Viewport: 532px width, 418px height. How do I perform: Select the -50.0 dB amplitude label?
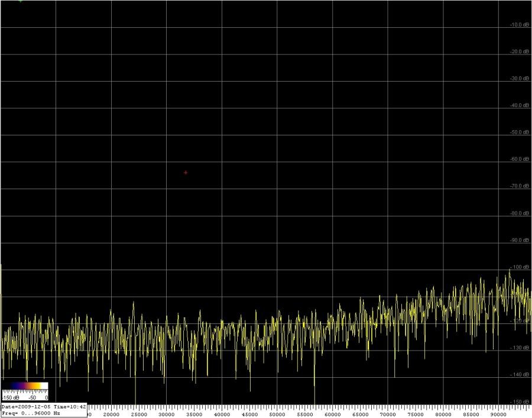click(x=520, y=132)
